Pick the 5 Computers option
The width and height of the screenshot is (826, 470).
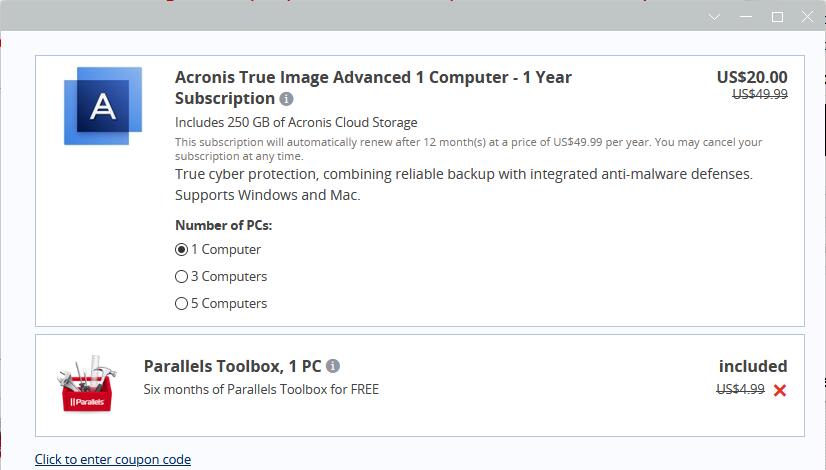181,303
